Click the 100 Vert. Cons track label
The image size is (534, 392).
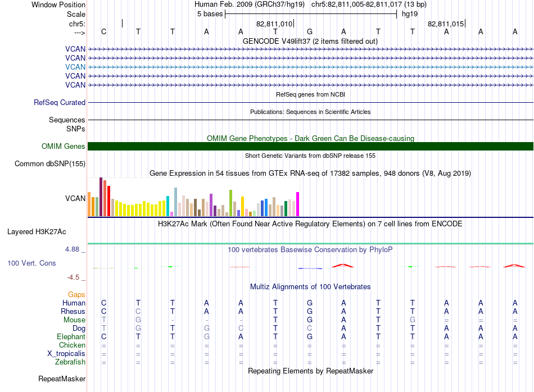coord(31,263)
